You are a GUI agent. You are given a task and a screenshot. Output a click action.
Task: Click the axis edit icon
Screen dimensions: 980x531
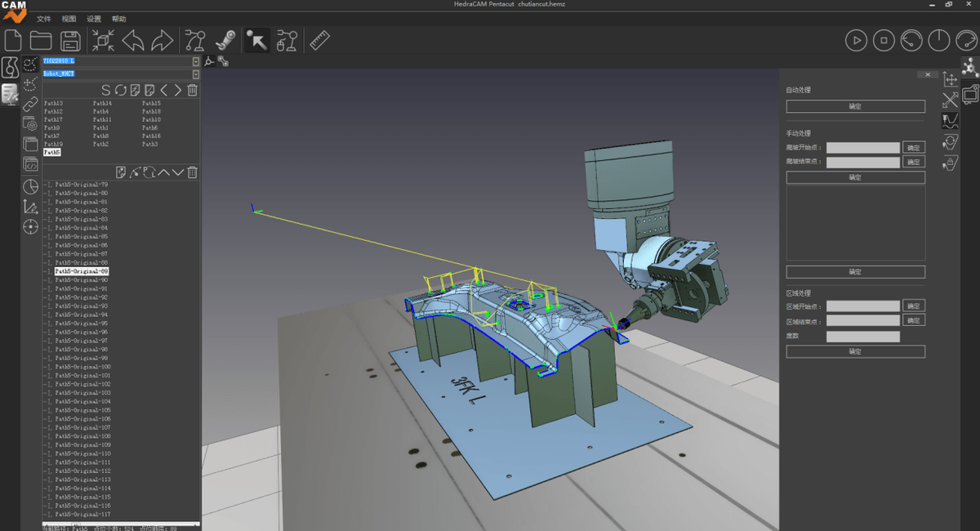(x=30, y=206)
